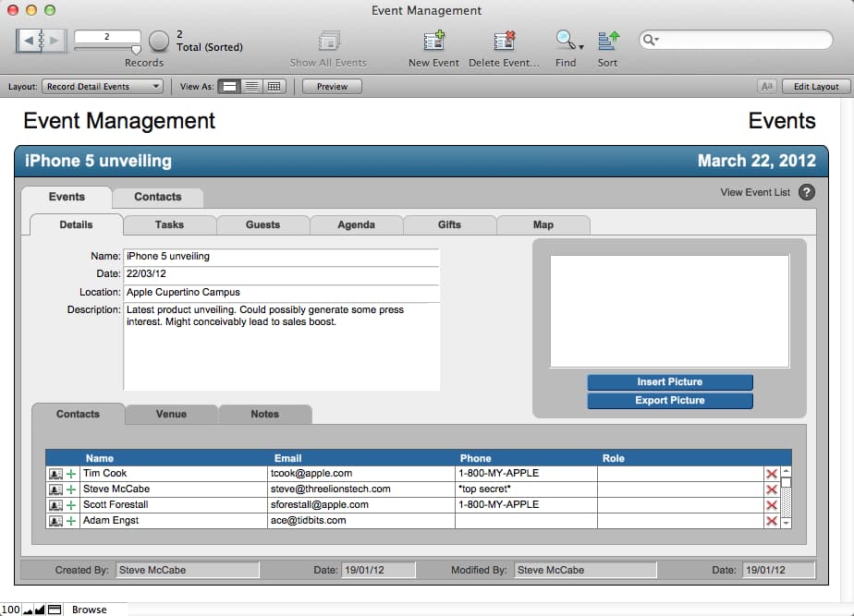Go to previous record in book navigator
The image size is (854, 616).
30,41
